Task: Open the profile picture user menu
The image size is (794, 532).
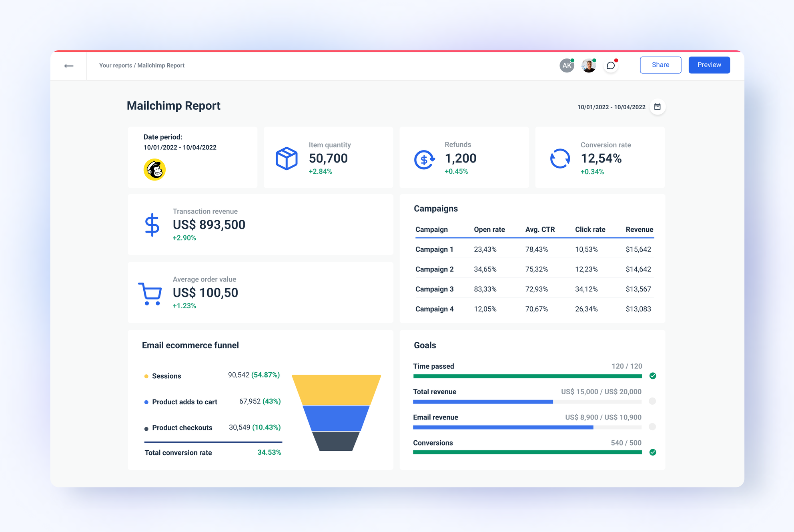Action: 588,65
